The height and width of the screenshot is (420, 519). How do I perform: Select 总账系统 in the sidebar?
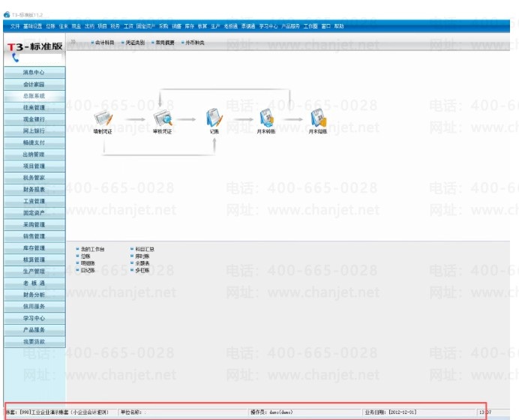click(34, 96)
